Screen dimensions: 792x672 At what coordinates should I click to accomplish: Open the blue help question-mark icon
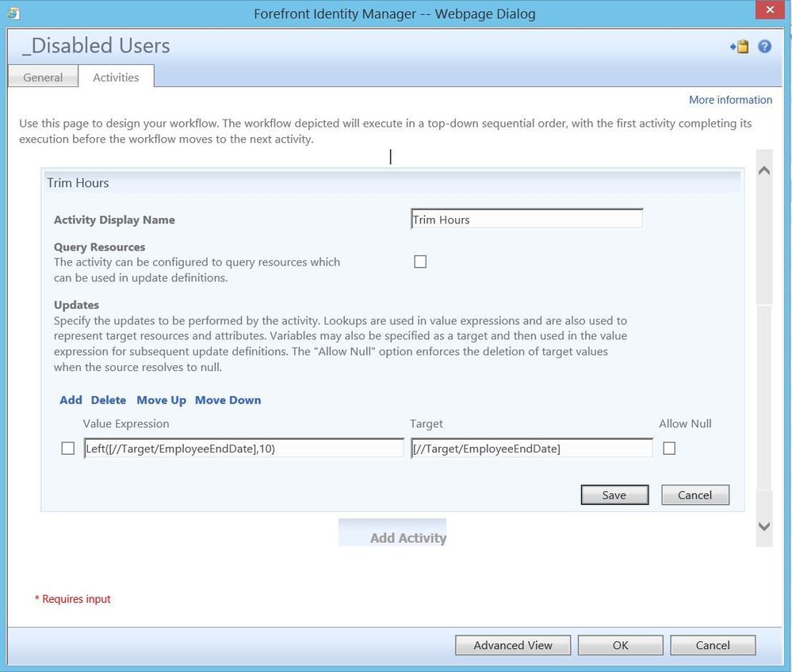pos(765,47)
